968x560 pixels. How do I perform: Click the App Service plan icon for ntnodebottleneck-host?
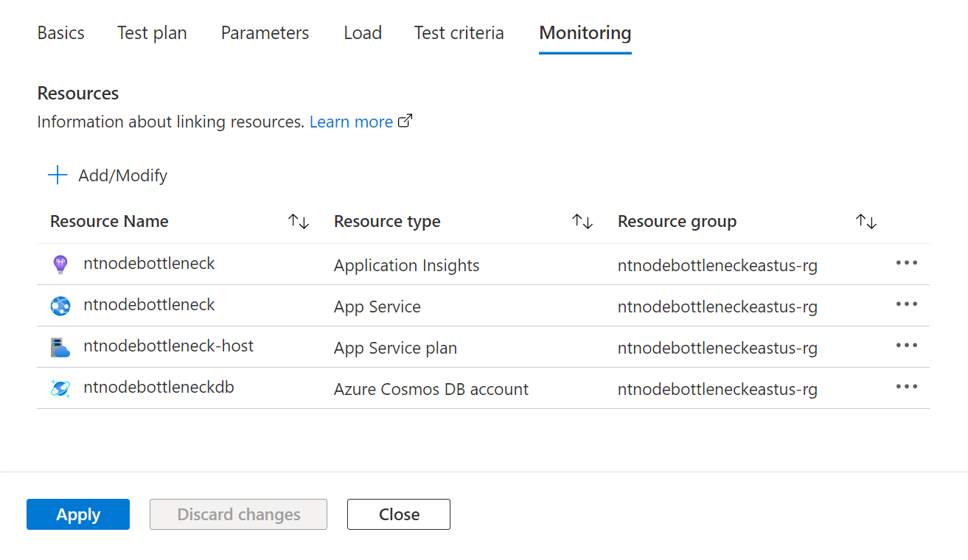point(60,346)
